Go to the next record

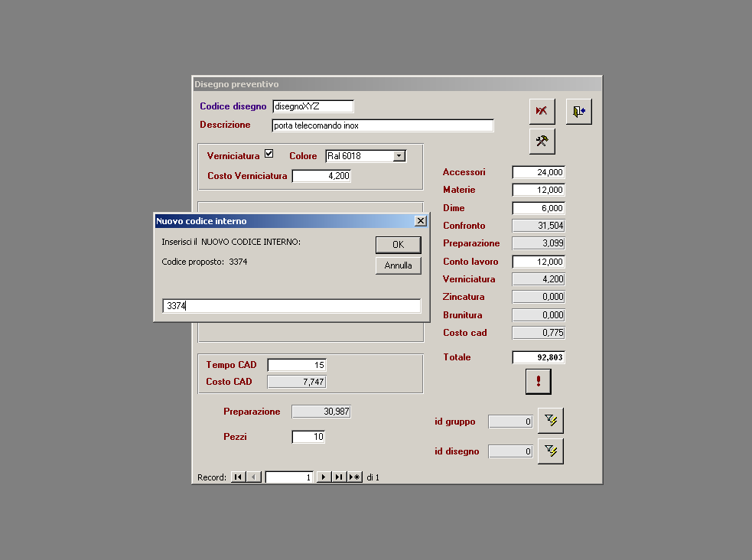[324, 477]
